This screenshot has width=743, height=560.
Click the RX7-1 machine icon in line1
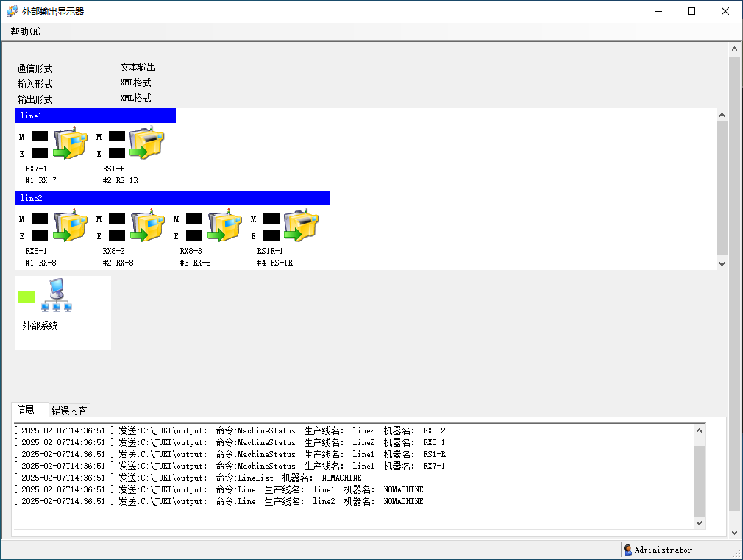click(71, 144)
